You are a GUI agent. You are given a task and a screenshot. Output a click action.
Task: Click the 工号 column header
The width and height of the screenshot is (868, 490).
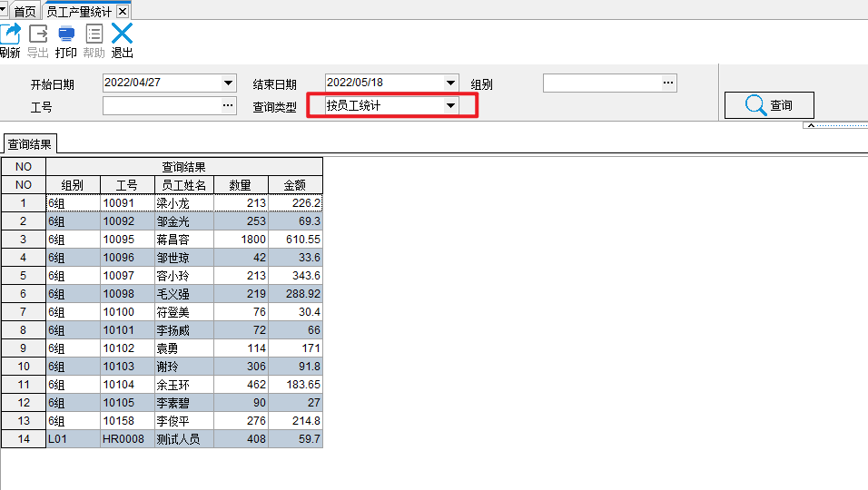(127, 185)
